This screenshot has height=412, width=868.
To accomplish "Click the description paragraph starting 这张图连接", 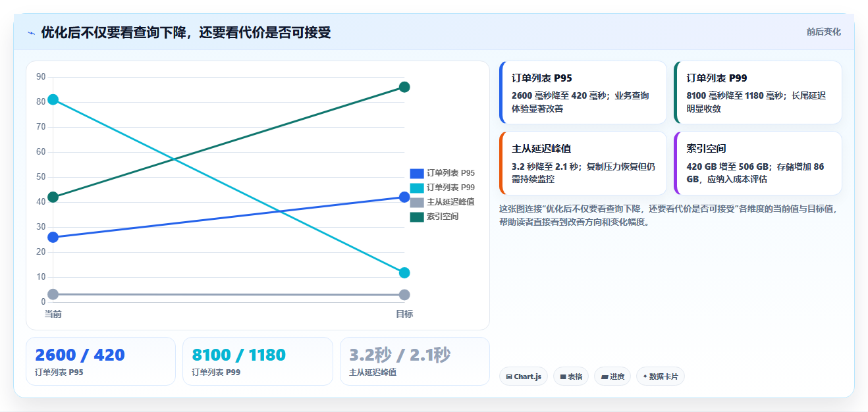I will [668, 215].
